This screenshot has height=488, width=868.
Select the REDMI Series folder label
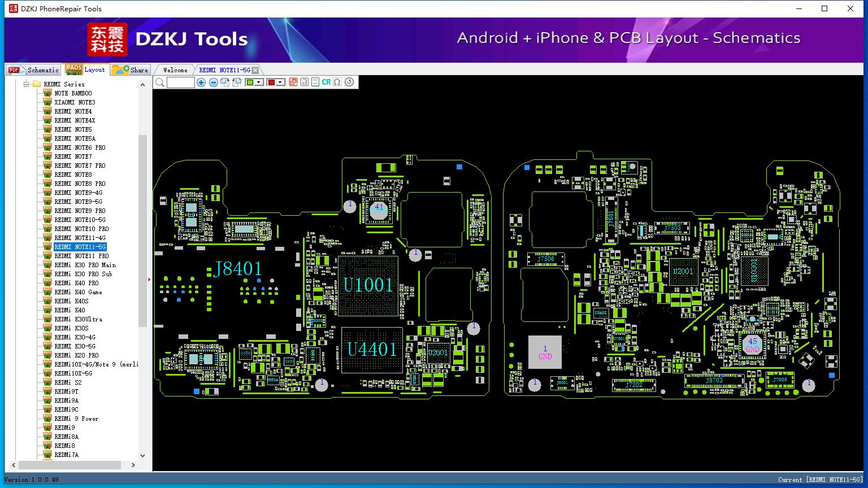click(64, 84)
